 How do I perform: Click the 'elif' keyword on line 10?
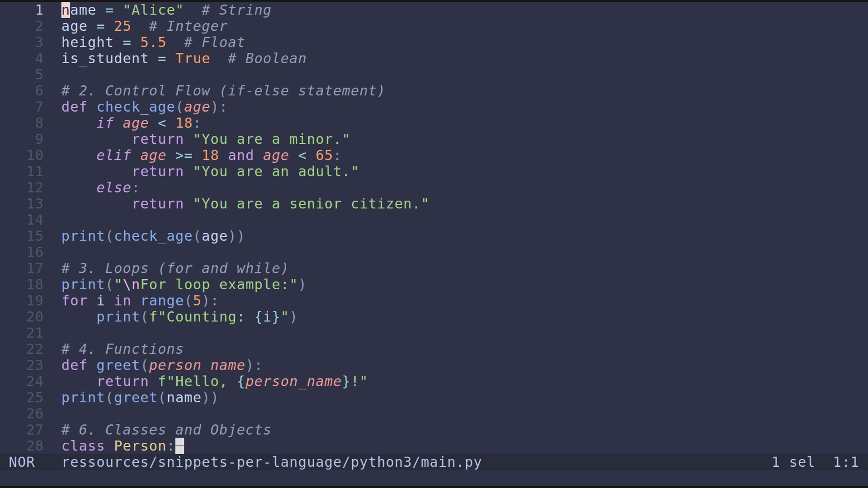click(113, 155)
